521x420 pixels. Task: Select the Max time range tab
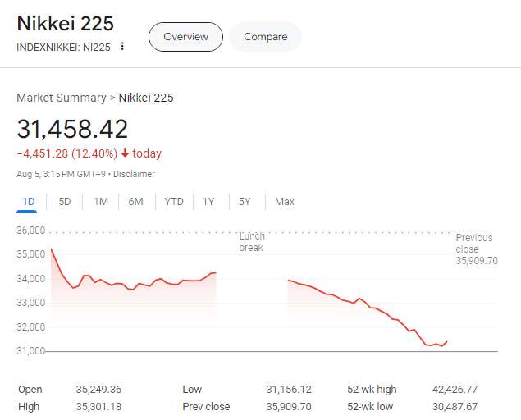(x=285, y=202)
